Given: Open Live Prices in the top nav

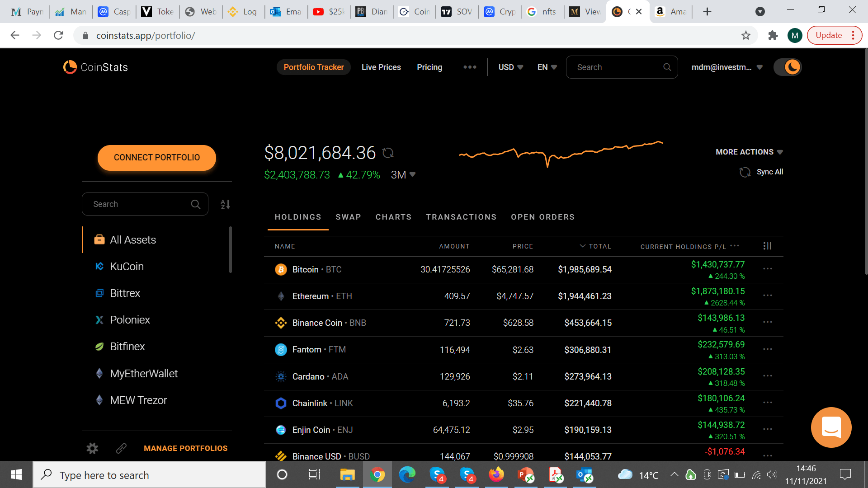Looking at the screenshot, I should point(381,67).
